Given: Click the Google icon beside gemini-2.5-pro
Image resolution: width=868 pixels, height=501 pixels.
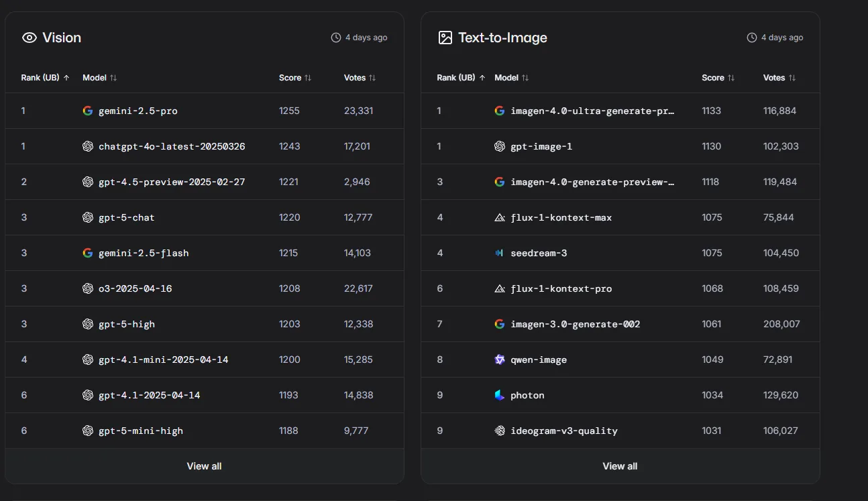Looking at the screenshot, I should coord(88,111).
